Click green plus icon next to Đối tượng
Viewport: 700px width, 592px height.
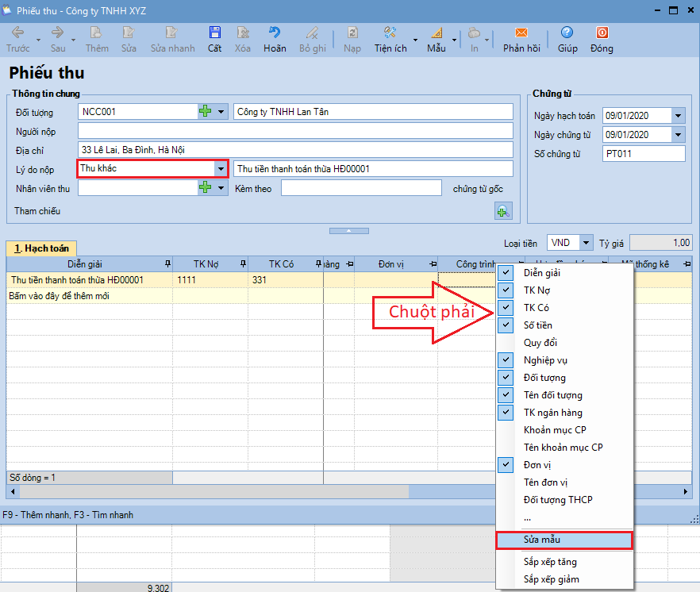coord(206,112)
